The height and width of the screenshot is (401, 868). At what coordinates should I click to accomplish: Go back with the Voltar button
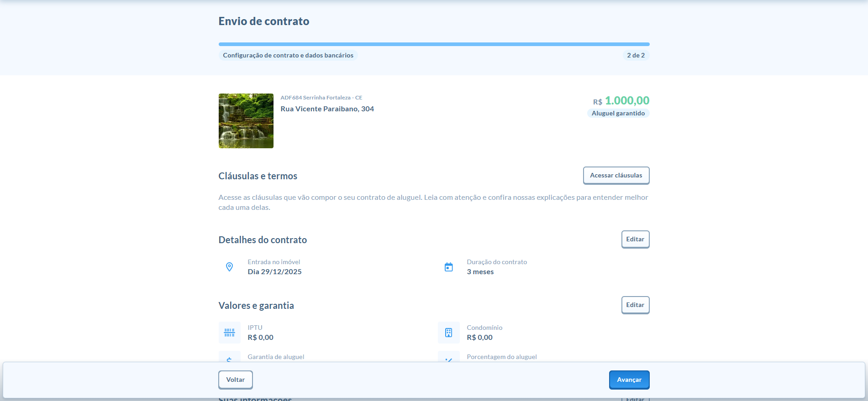[x=235, y=380]
